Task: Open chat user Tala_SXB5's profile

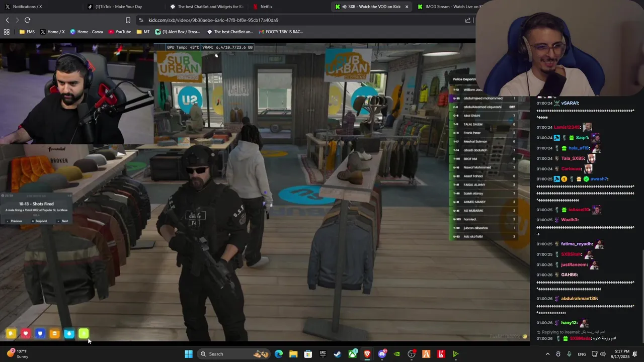Action: point(573,158)
